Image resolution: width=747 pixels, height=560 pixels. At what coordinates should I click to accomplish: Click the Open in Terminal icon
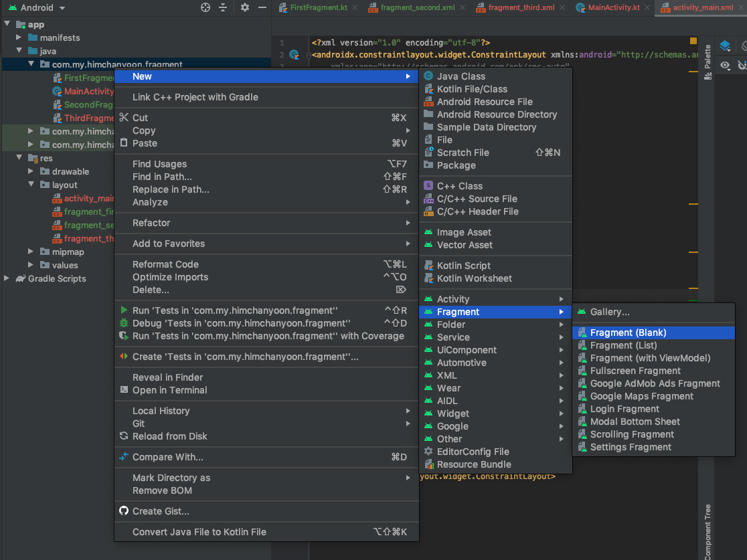point(124,389)
